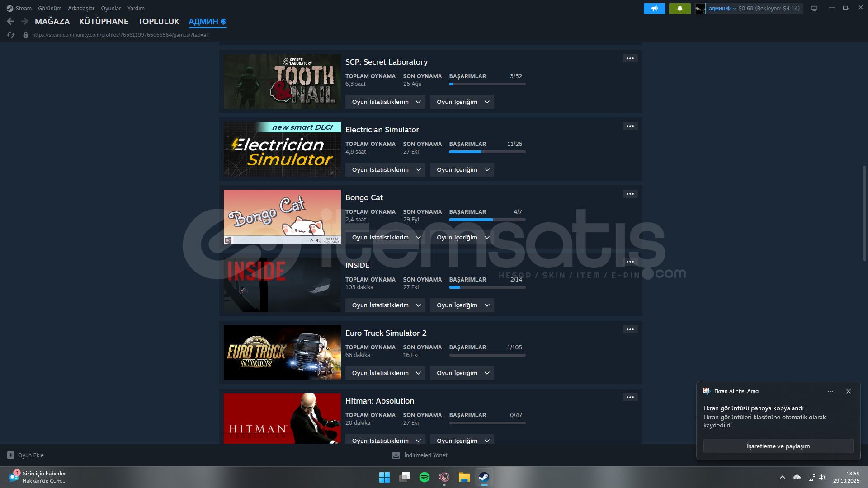
Task: Open three-dot menu for Electrician Simulator
Action: point(630,126)
